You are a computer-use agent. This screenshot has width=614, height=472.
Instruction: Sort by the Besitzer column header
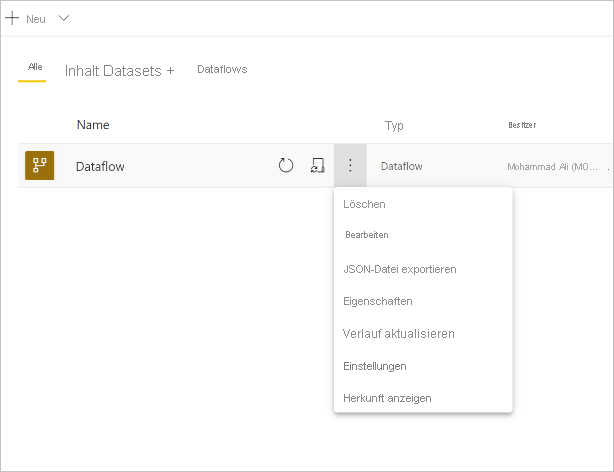522,125
